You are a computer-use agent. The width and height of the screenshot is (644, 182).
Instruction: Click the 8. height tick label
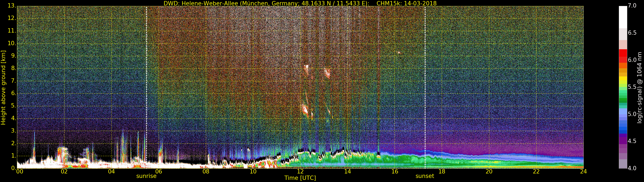(x=14, y=68)
